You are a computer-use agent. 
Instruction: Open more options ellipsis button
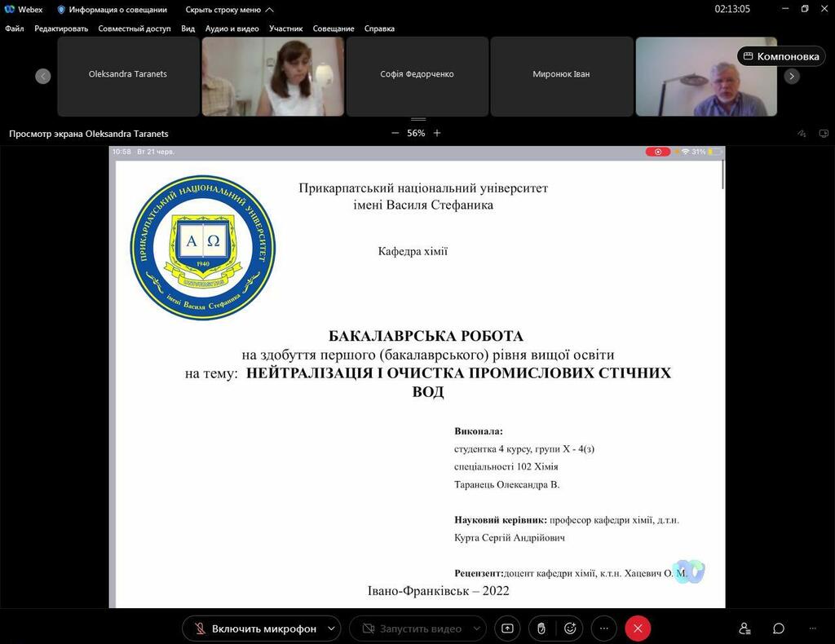pyautogui.click(x=604, y=629)
